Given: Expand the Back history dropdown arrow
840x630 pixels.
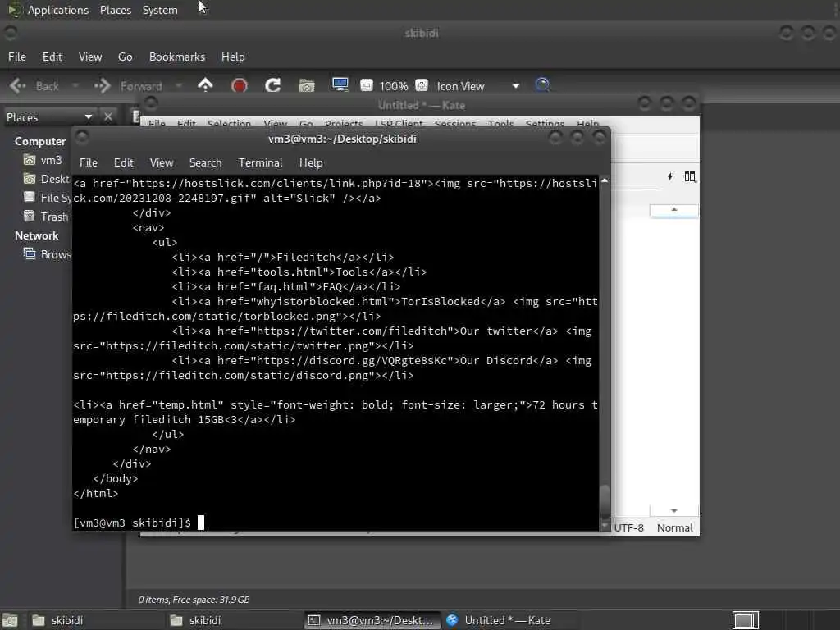Looking at the screenshot, I should (75, 85).
